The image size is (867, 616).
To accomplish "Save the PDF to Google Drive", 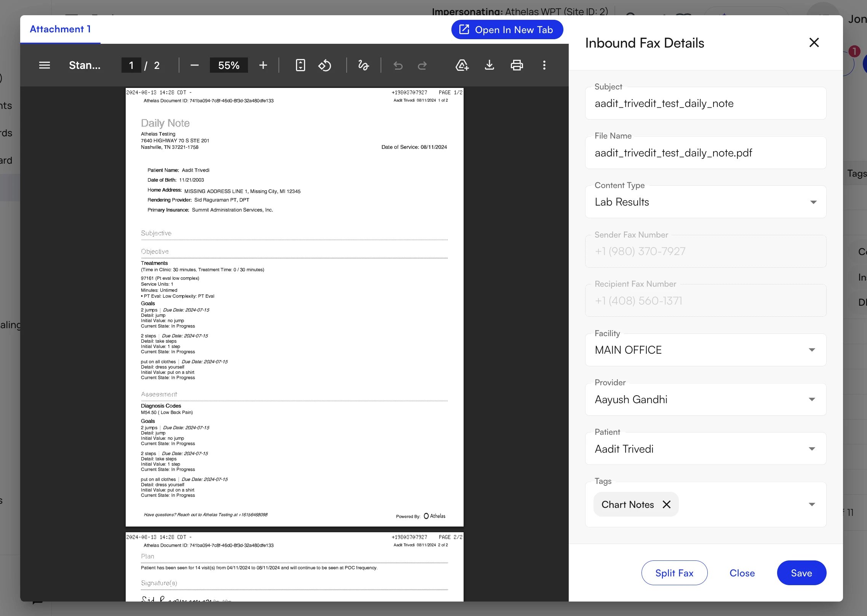I will click(462, 65).
